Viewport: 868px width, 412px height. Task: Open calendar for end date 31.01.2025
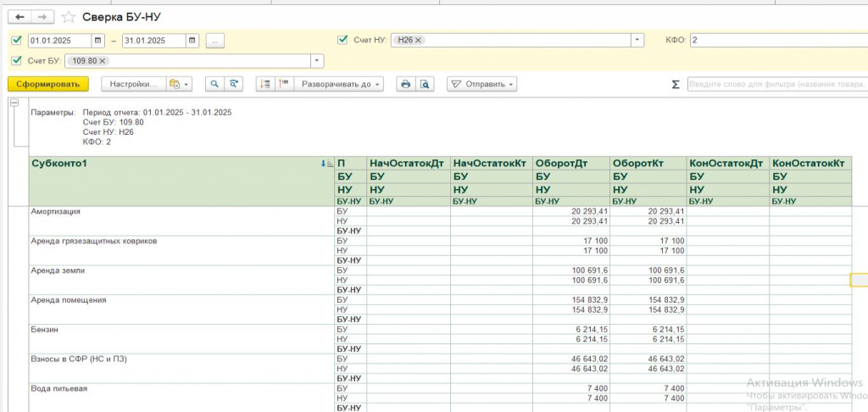[x=192, y=40]
